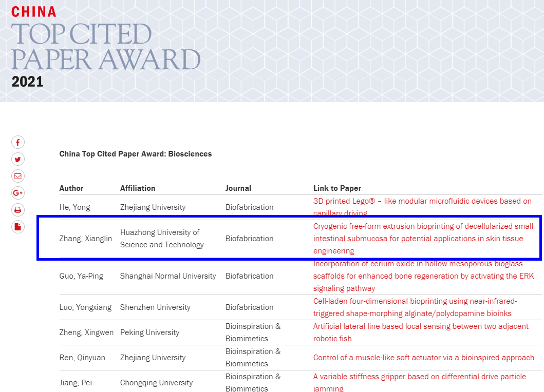The height and width of the screenshot is (392, 544).
Task: Open the Artificial lateral line sensing paper
Action: tap(420, 326)
